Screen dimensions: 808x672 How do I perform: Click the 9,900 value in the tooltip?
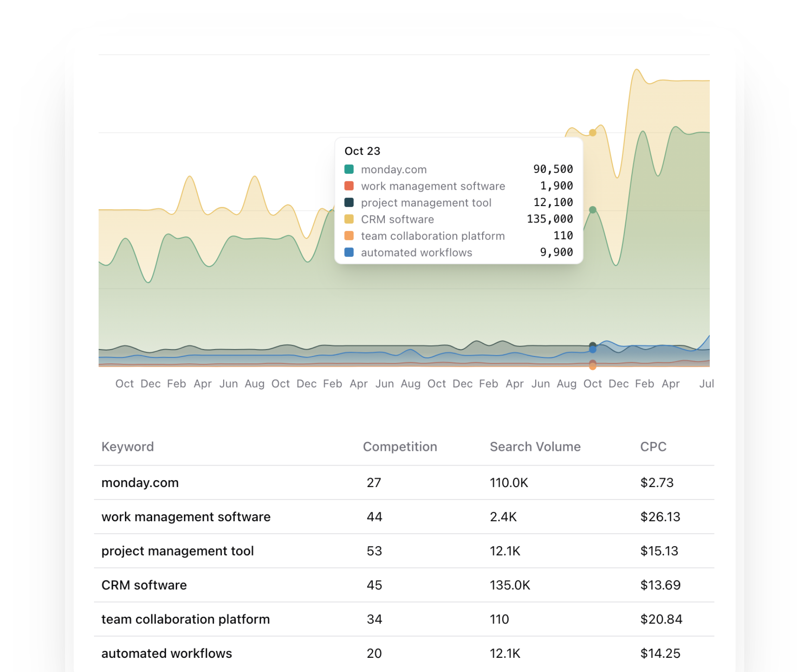tap(556, 252)
